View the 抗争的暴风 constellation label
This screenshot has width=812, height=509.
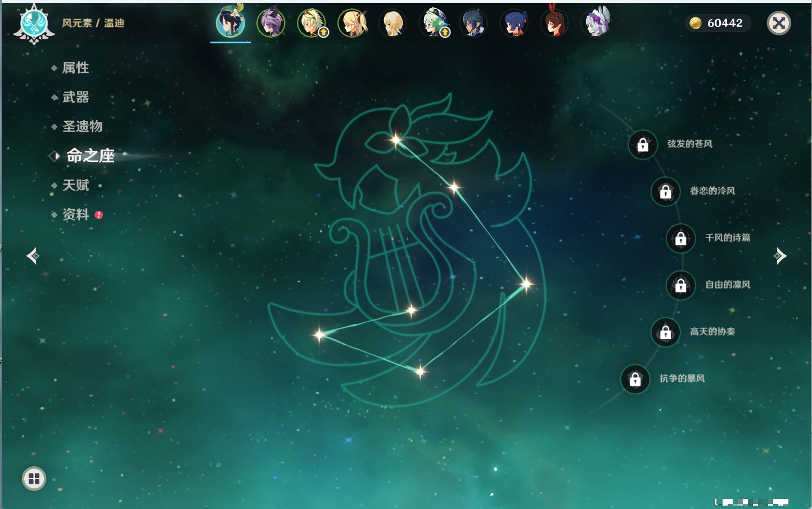(682, 379)
